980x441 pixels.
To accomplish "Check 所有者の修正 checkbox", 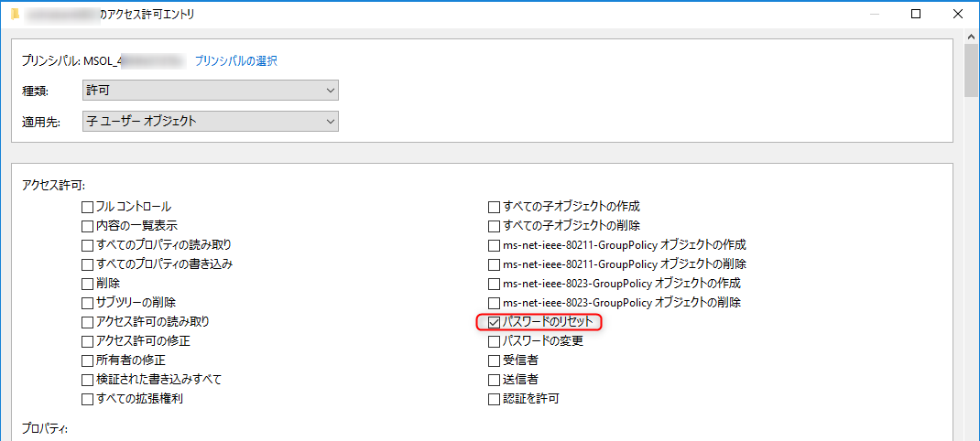I will coord(87,360).
